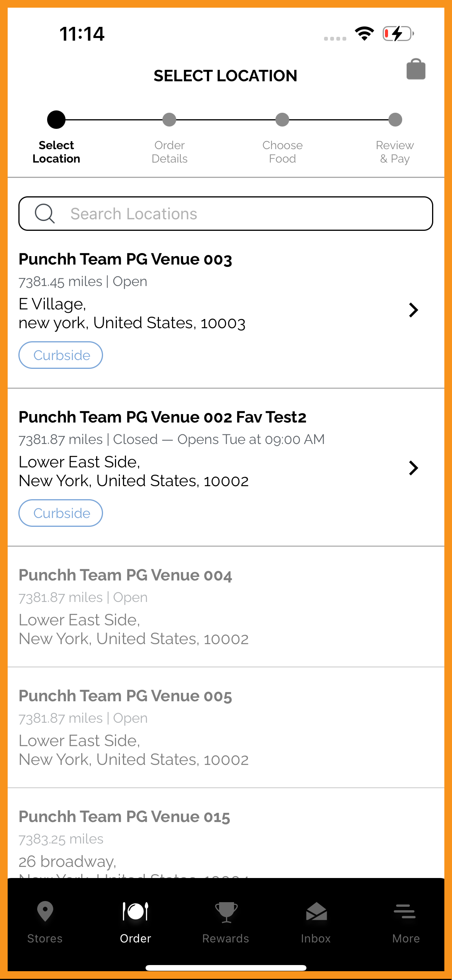Tap the Wi-Fi status icon
Viewport: 452px width, 980px height.
(x=364, y=34)
